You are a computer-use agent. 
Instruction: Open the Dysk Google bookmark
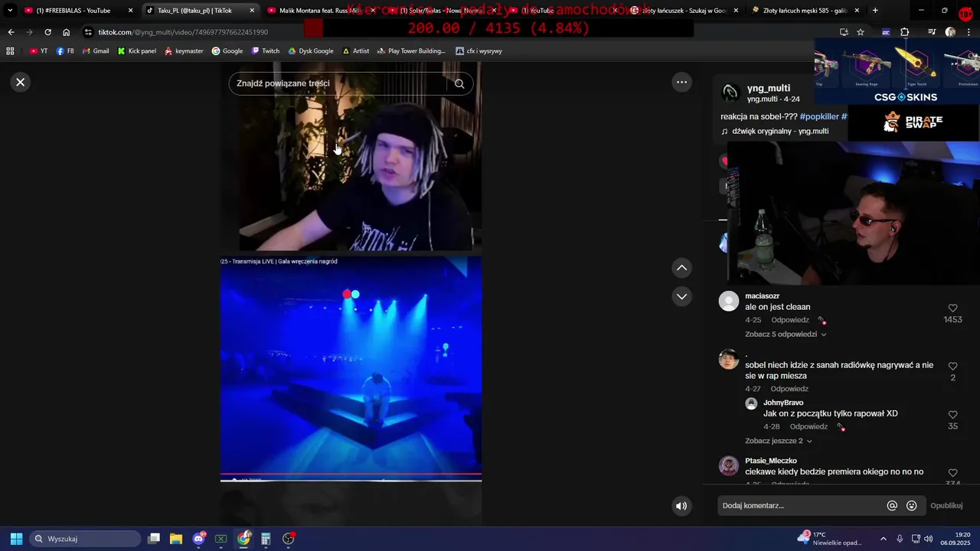click(311, 51)
